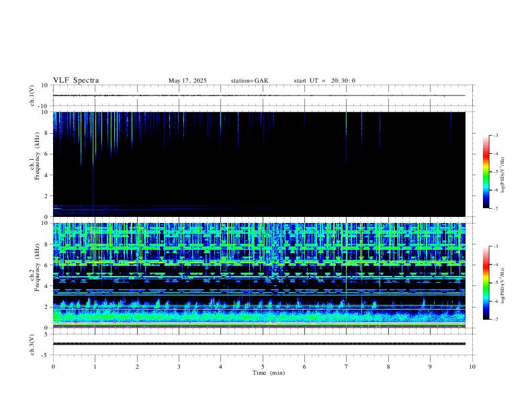The height and width of the screenshot is (411, 532).
Task: Click the '-7' label on ch.2 colorbar
Action: click(x=495, y=319)
